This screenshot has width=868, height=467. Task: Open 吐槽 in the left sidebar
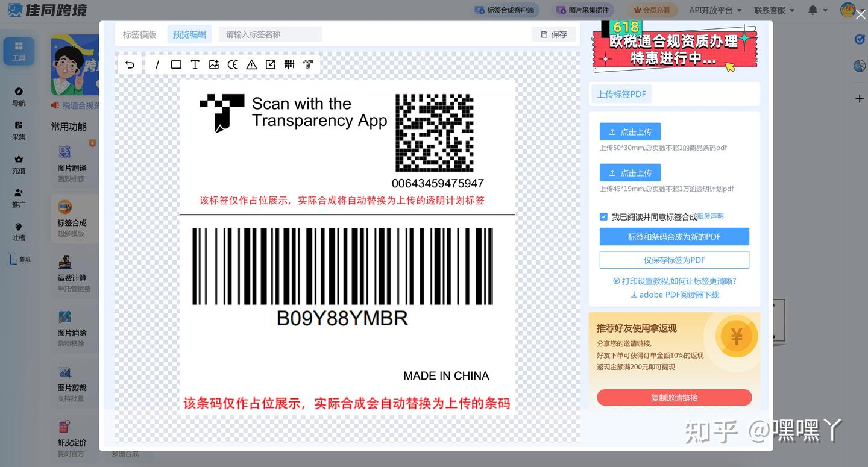point(19,231)
